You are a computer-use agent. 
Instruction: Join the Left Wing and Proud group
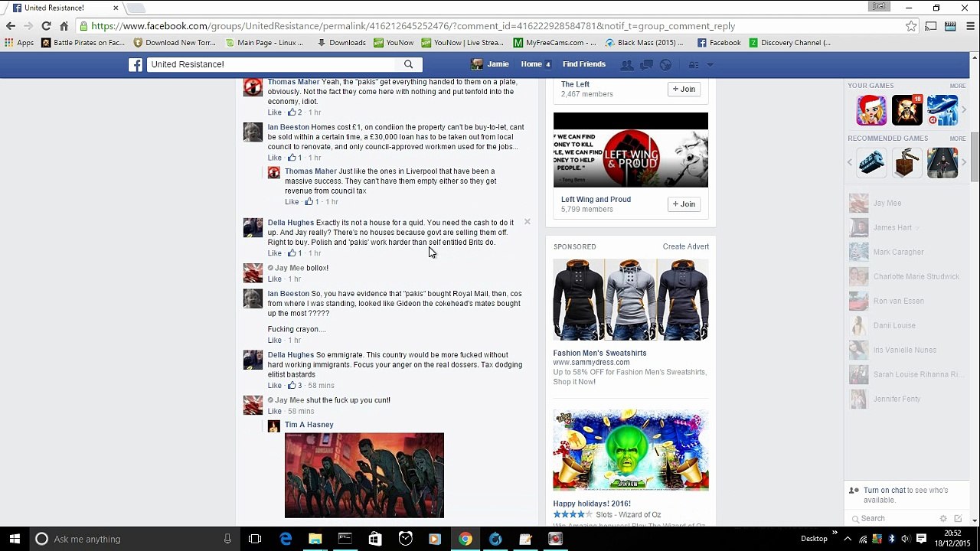pos(684,204)
